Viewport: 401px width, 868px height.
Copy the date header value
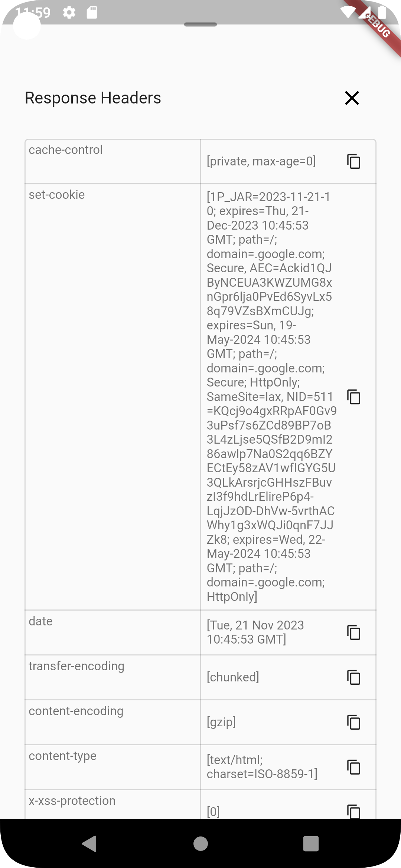click(353, 632)
